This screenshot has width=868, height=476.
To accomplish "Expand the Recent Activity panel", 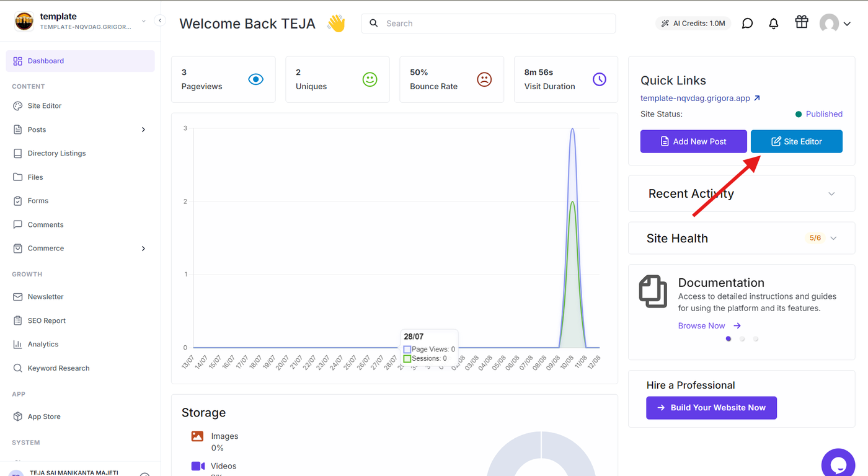I will click(831, 194).
